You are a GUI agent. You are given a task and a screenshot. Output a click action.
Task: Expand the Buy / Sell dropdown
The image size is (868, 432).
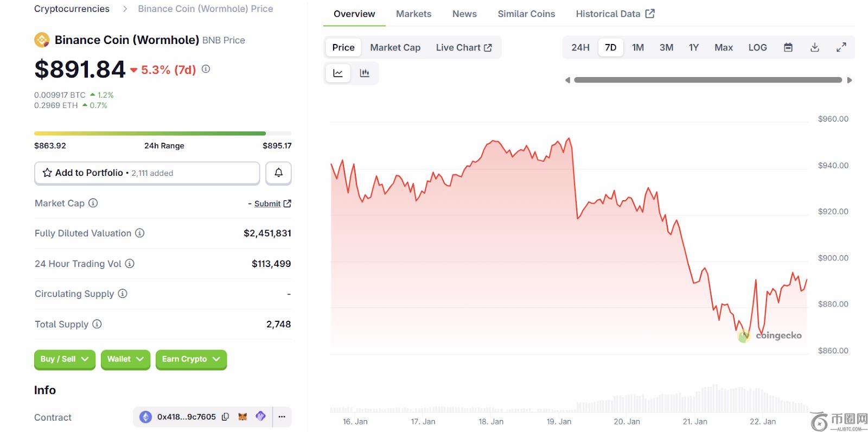point(65,359)
